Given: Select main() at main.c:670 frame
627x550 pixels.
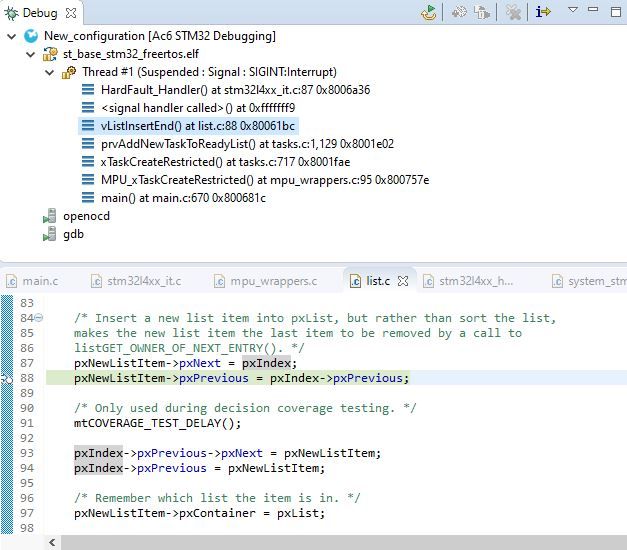Looking at the screenshot, I should point(183,198).
